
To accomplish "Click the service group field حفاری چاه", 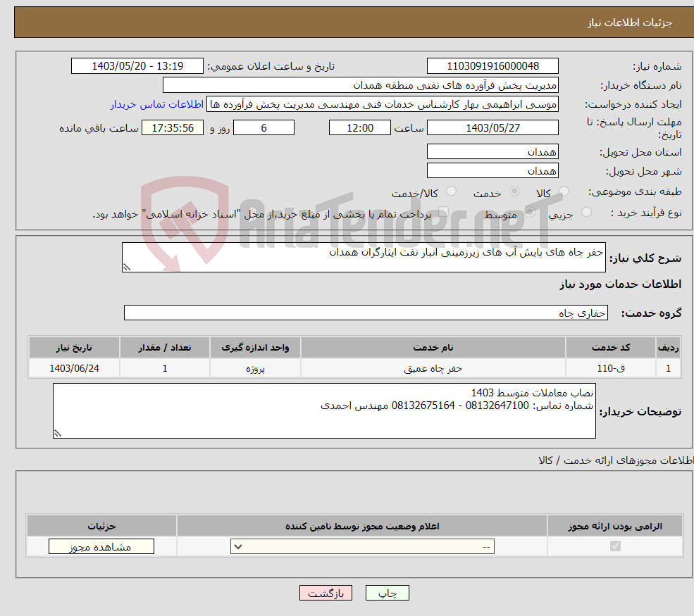I will point(366,313).
